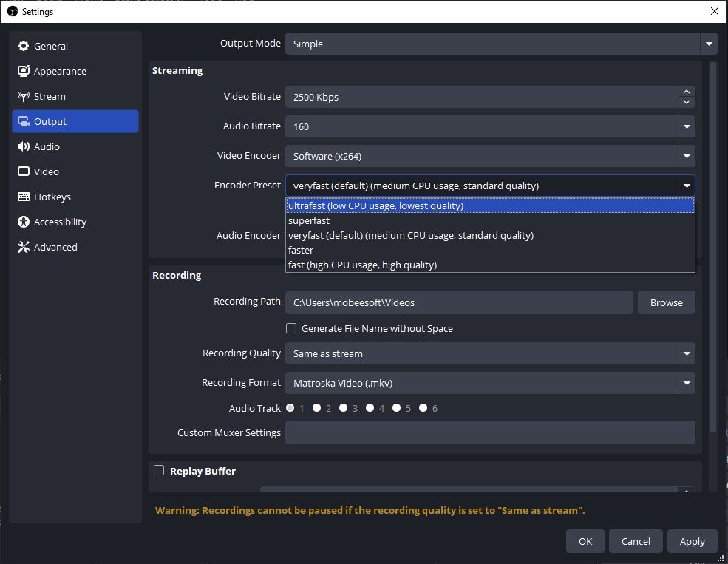Select audio track 3 radio button
This screenshot has height=564, width=728.
click(344, 407)
